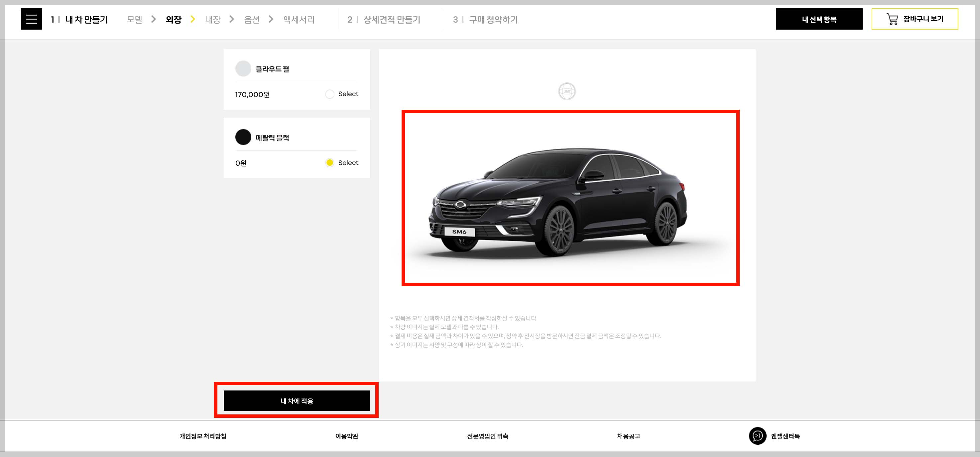Viewport: 980px width, 457px height.
Task: Click the 내 차에 적용 button
Action: (296, 401)
